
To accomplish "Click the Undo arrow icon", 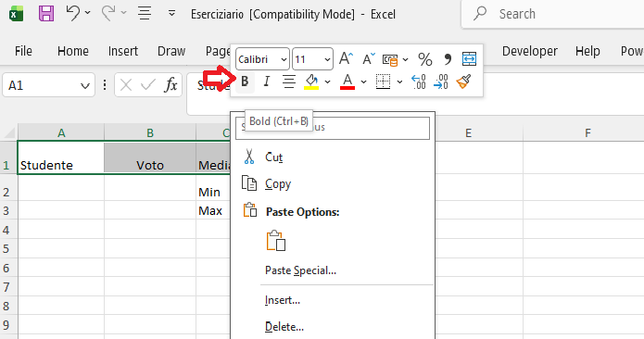I will click(x=72, y=14).
